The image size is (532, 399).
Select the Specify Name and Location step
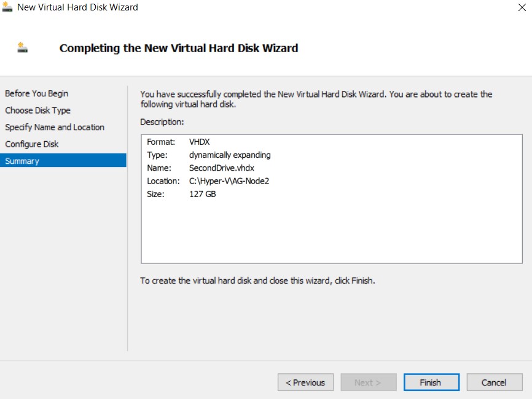click(x=55, y=127)
